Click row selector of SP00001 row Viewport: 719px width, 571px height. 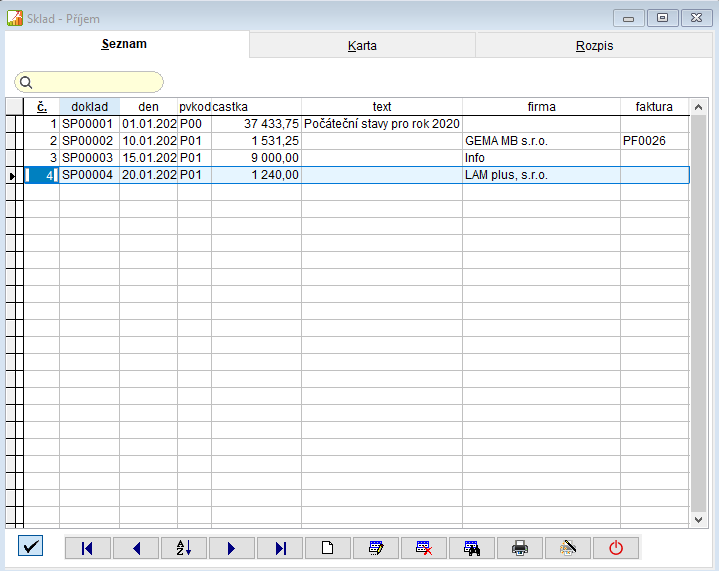click(14, 124)
